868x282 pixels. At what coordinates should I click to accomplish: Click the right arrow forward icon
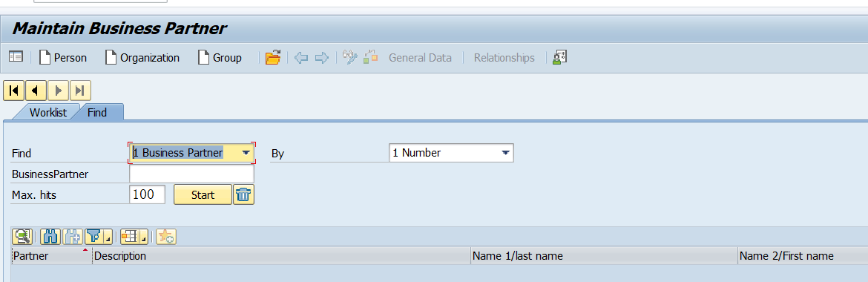(322, 58)
